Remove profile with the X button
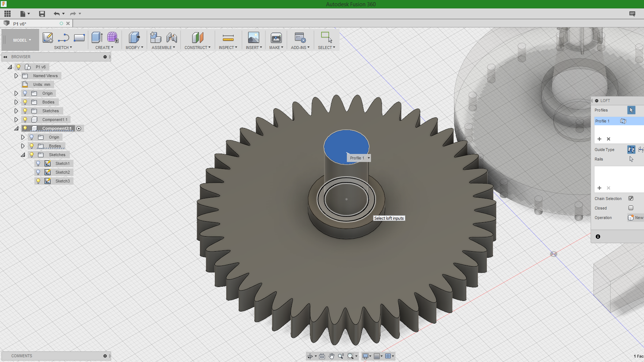644x362 pixels. 609,139
